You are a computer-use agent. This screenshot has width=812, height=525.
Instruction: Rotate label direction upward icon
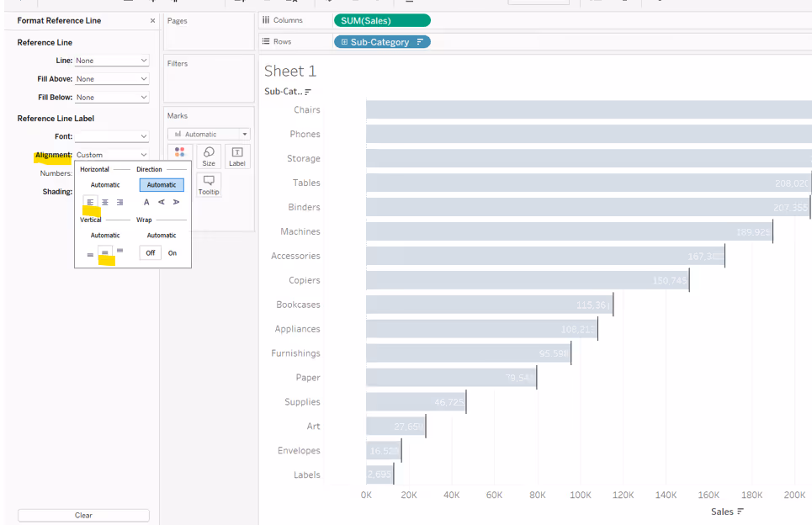162,203
